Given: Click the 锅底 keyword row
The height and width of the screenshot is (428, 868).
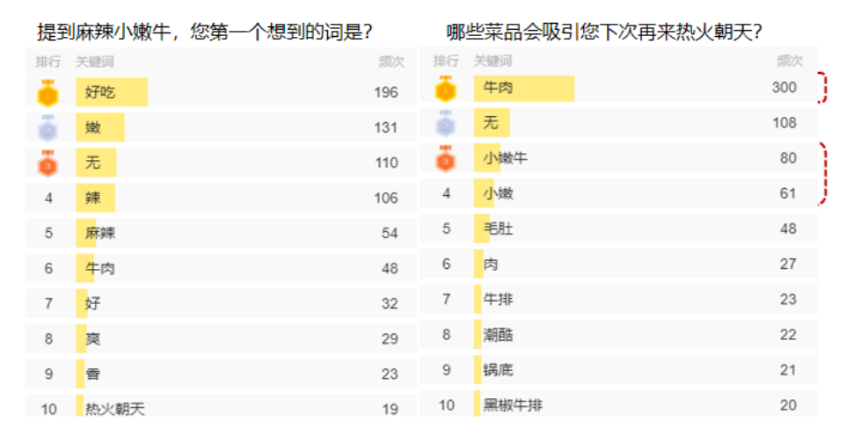Looking at the screenshot, I should (618, 370).
